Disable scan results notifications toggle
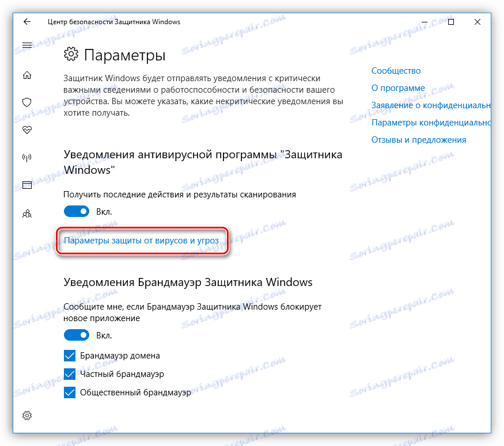Screen dimensions: 504x446 click(77, 211)
